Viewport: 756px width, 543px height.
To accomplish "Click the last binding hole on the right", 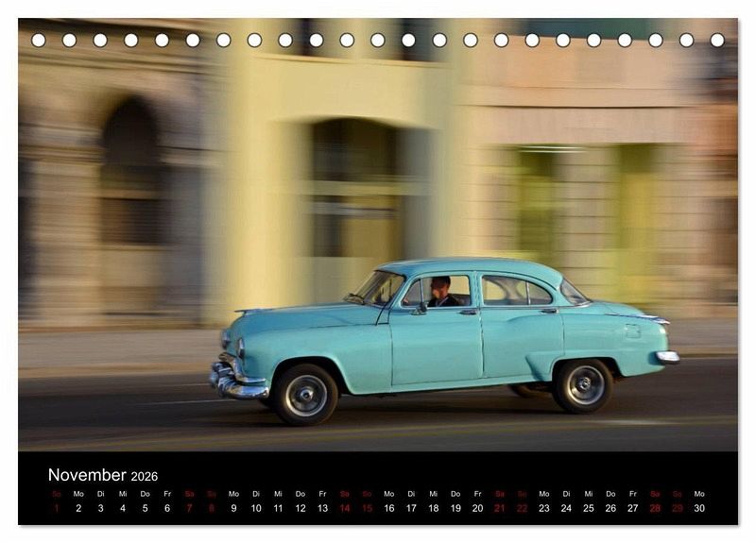I will pos(717,40).
